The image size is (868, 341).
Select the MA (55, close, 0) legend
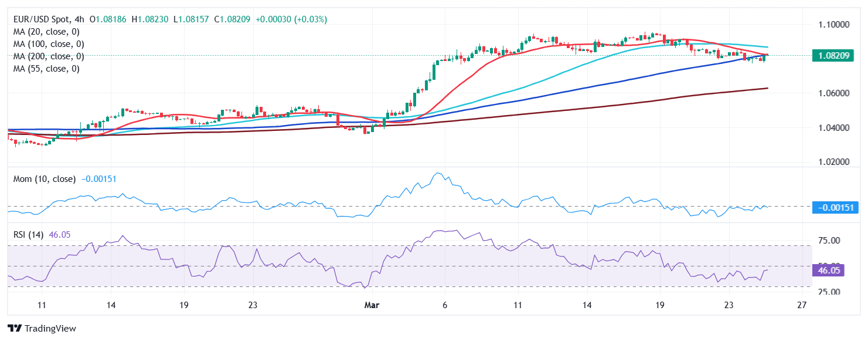pos(46,69)
